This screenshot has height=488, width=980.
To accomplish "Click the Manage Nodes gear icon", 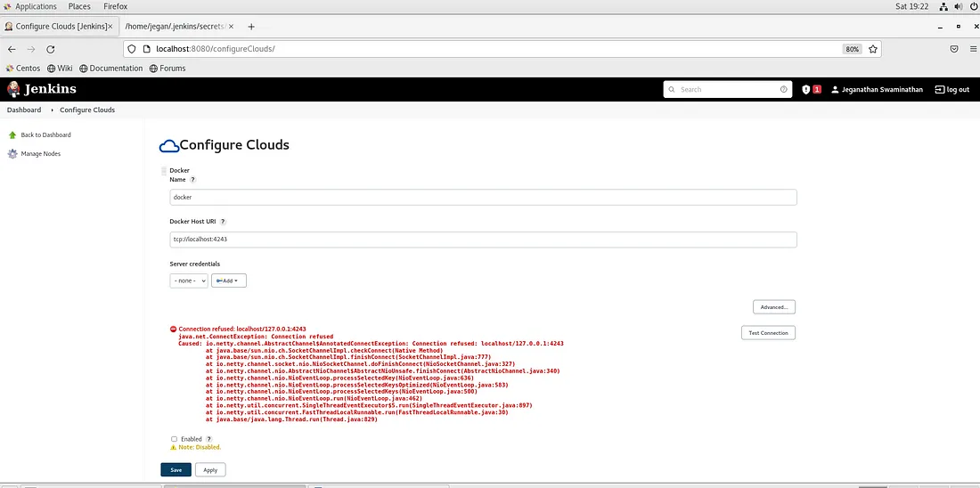I will point(12,154).
